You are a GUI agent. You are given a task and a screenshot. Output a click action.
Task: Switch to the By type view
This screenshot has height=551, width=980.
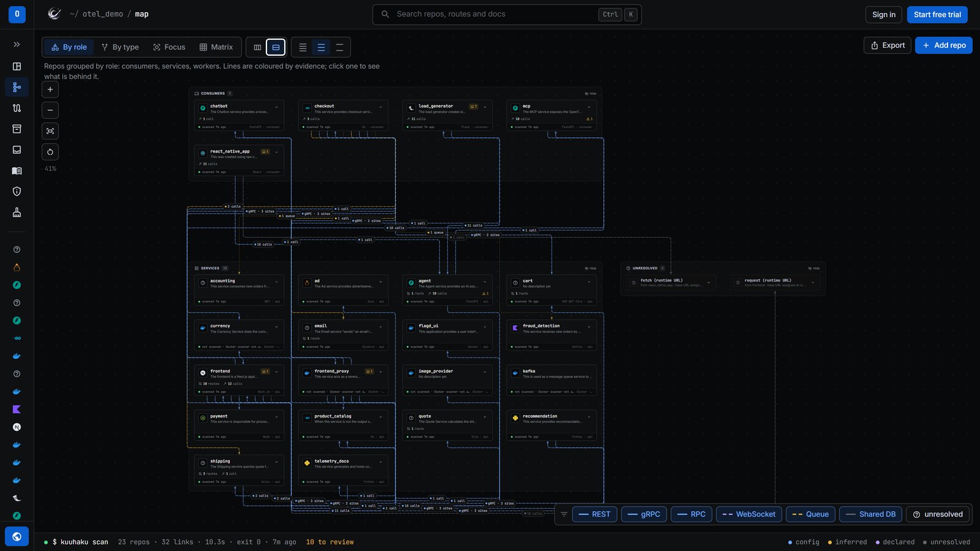click(x=120, y=47)
